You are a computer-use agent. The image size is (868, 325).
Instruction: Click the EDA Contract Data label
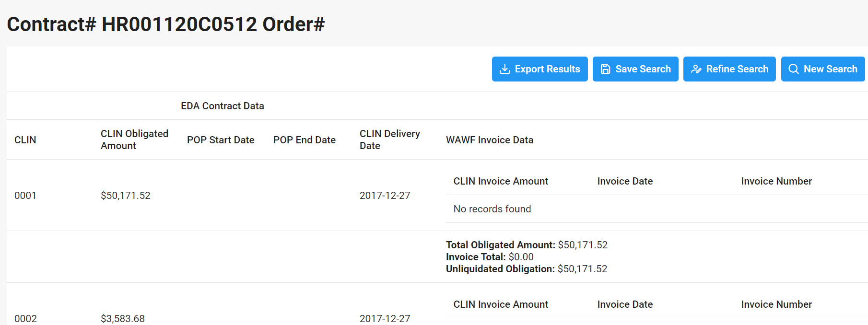(223, 105)
